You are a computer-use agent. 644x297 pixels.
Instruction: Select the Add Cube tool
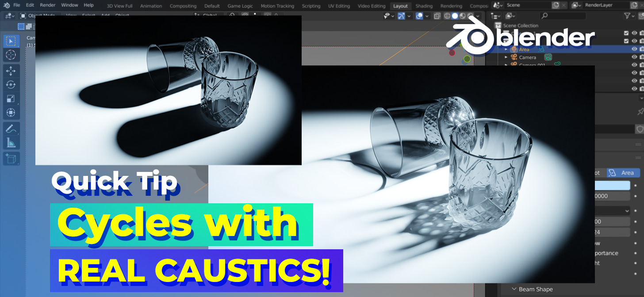[x=11, y=159]
